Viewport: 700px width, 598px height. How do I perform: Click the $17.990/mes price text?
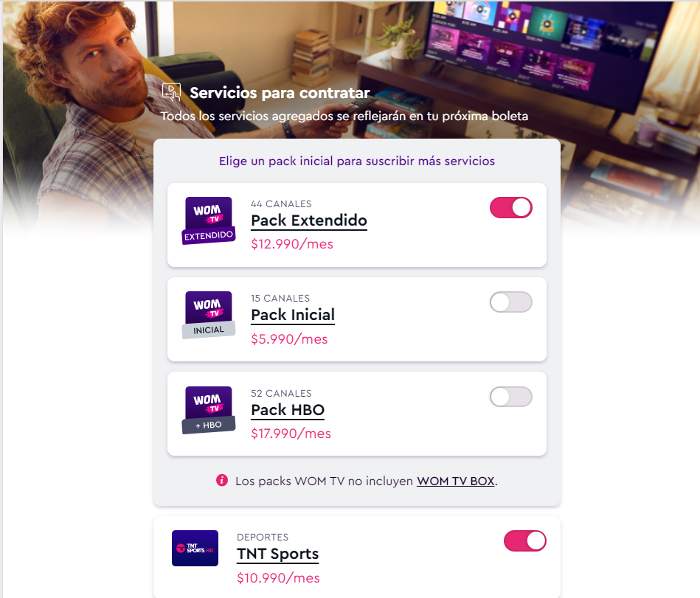(291, 434)
